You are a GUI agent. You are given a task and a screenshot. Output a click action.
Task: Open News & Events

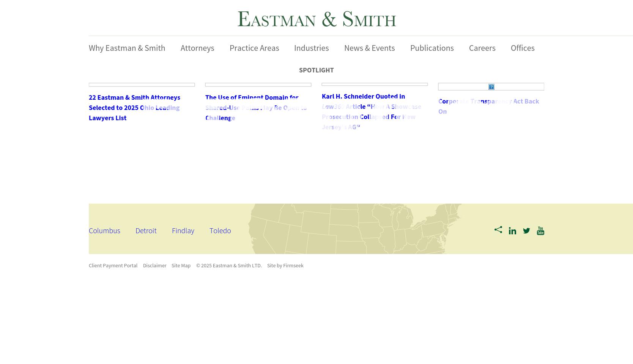point(370,48)
